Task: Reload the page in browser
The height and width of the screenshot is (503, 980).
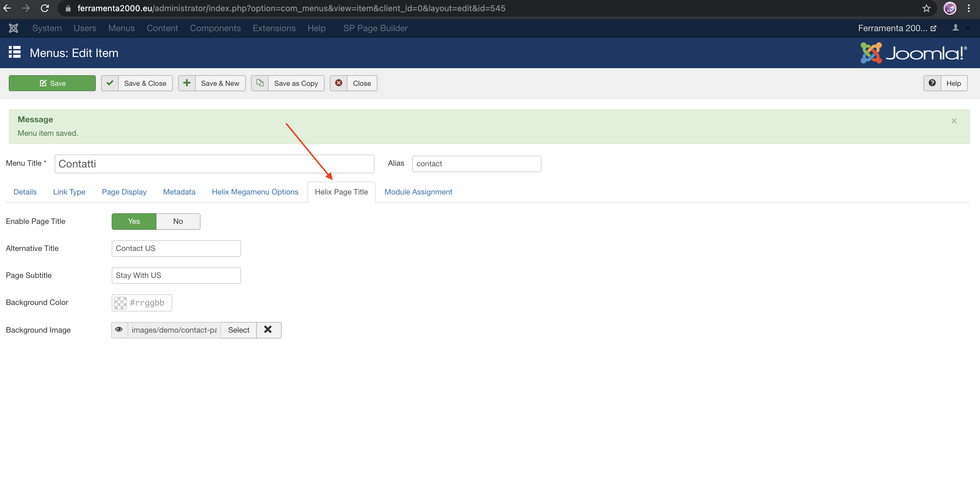Action: 45,8
